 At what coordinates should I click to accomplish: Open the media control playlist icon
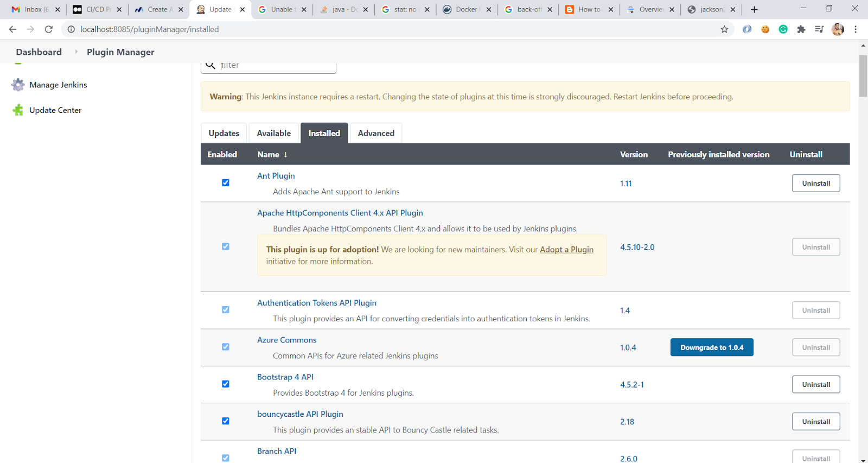pyautogui.click(x=819, y=29)
